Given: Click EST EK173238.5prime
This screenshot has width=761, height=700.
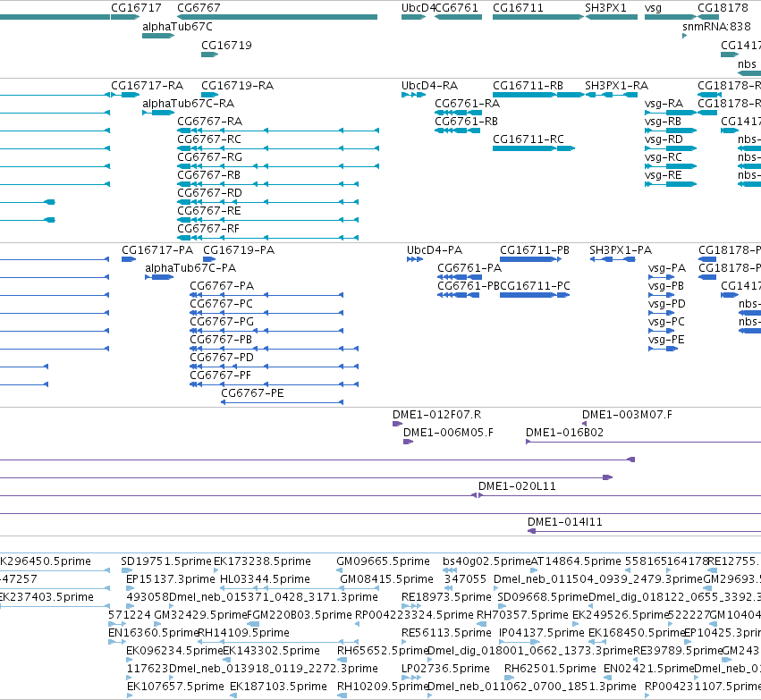Looking at the screenshot, I should 262,561.
